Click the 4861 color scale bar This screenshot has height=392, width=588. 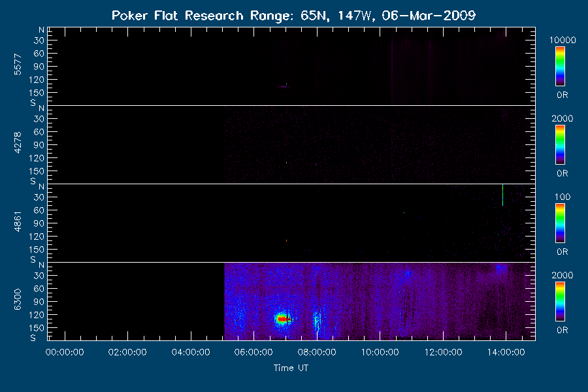coord(561,223)
